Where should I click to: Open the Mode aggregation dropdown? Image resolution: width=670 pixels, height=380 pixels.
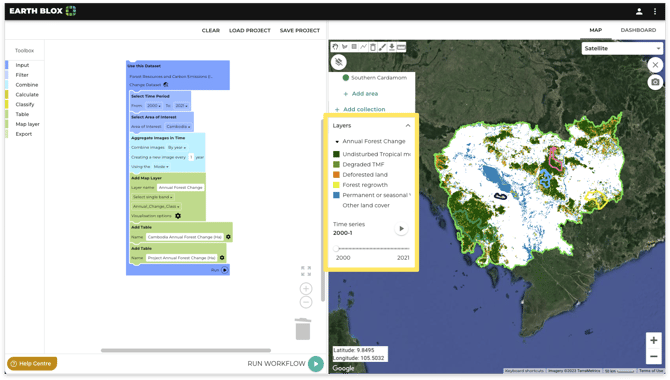click(x=161, y=167)
